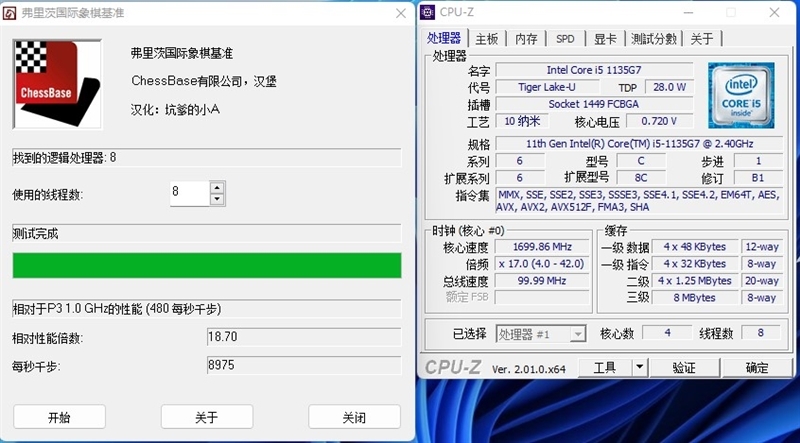Click the L1 instruction cache 4 x 32 KBytes

click(x=695, y=264)
